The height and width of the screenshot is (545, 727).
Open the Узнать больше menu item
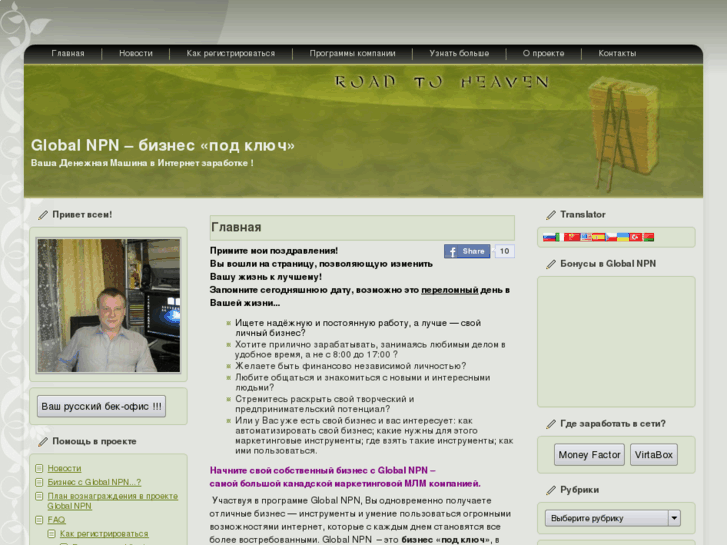459,53
